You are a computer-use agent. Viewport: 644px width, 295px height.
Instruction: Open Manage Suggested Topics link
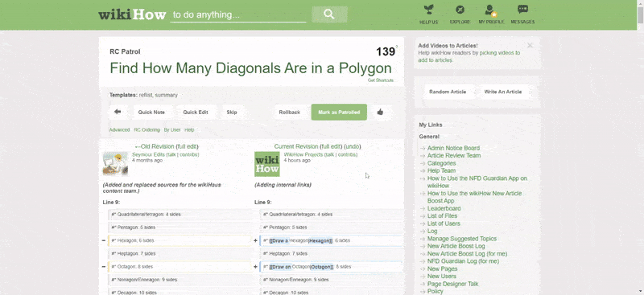pos(462,239)
